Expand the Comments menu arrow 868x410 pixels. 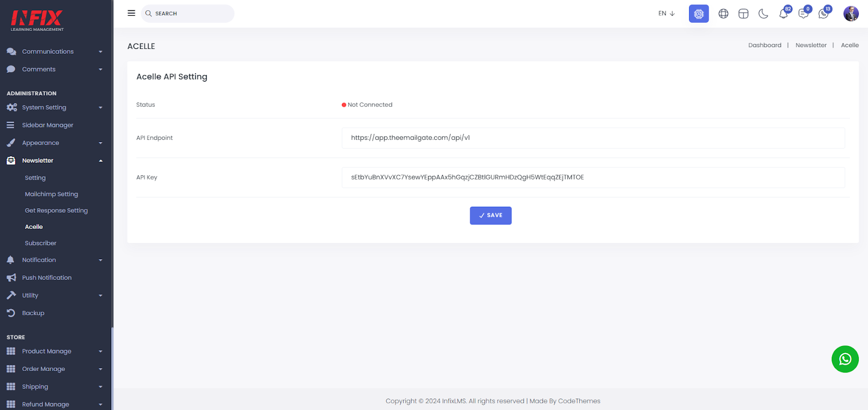pyautogui.click(x=100, y=69)
